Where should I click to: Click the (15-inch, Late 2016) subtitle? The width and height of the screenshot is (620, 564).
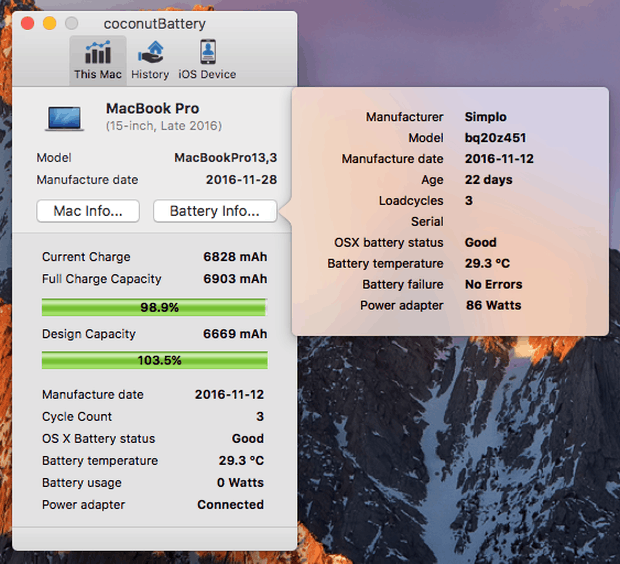click(x=164, y=126)
